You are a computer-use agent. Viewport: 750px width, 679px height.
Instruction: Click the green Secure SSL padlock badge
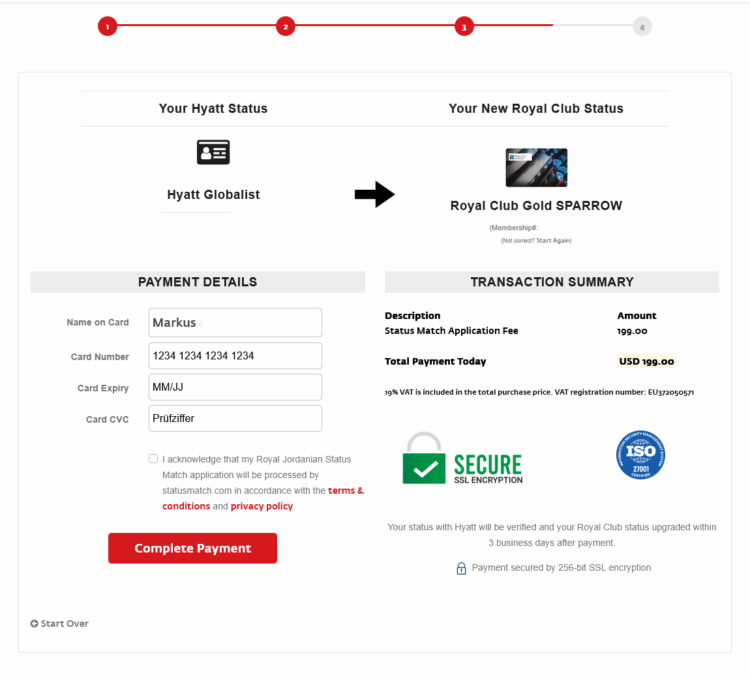point(463,459)
